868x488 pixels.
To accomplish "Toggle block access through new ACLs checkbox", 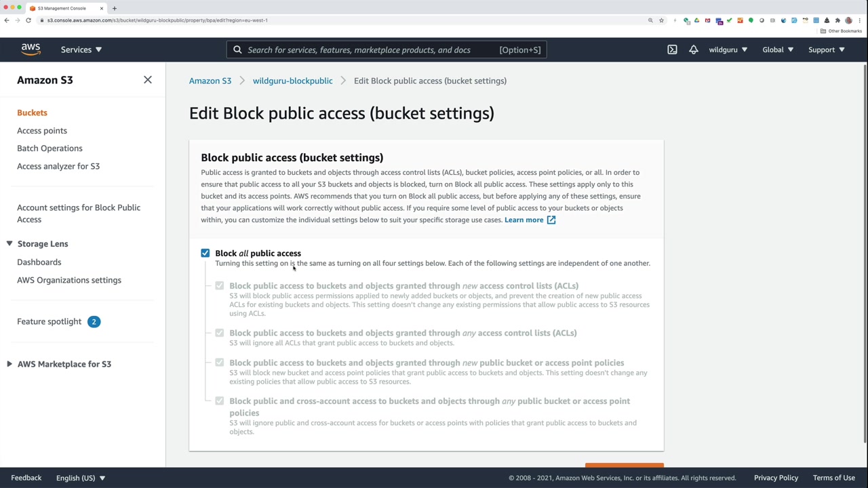I will [220, 285].
